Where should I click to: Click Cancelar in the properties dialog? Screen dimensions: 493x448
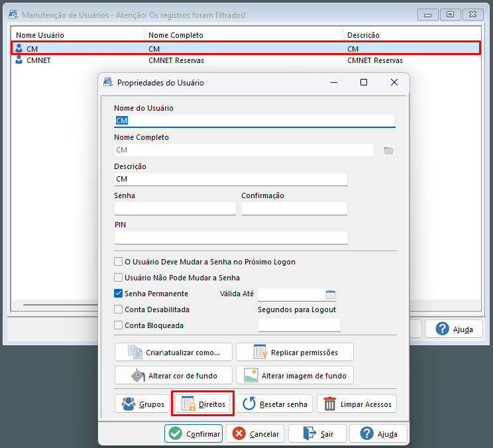255,434
